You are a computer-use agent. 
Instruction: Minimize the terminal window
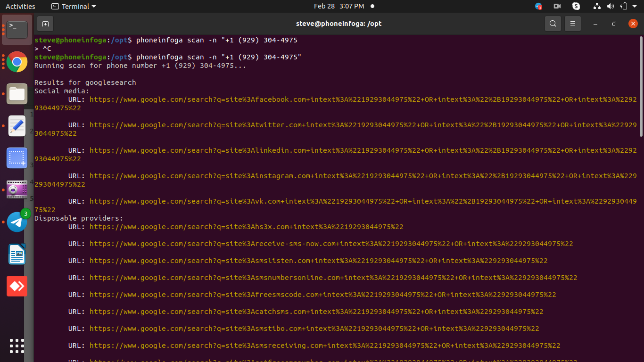(595, 24)
